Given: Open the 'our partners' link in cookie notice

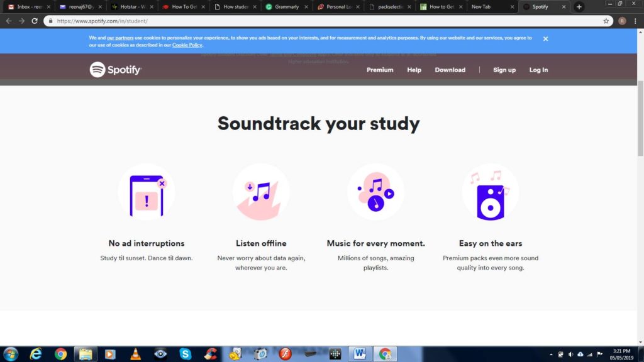Looking at the screenshot, I should (120, 38).
